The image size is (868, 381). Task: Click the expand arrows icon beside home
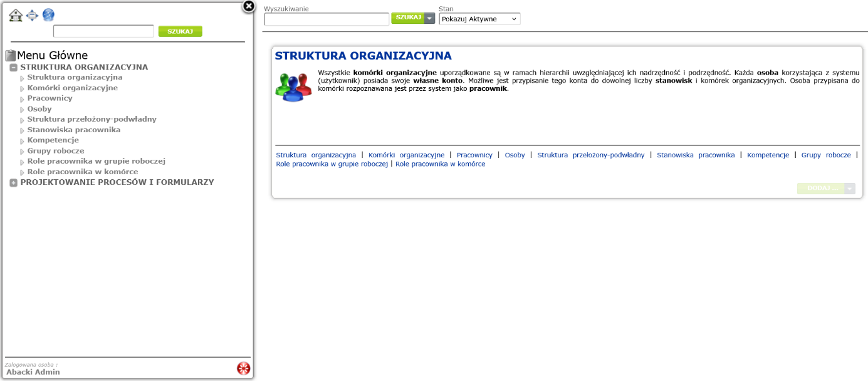(32, 15)
